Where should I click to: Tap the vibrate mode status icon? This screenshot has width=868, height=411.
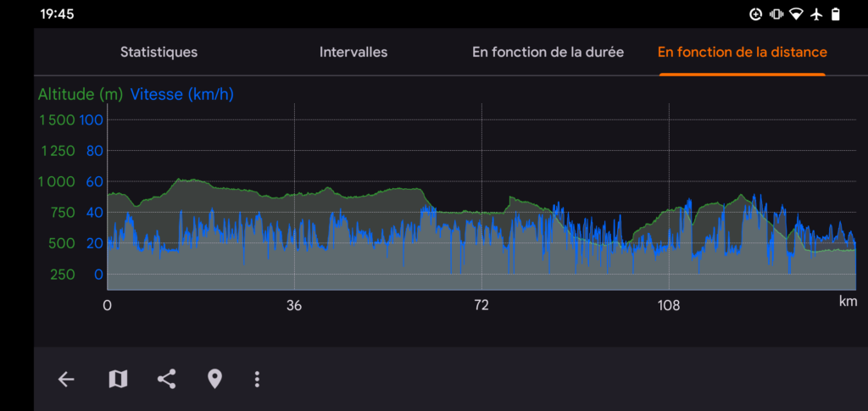pyautogui.click(x=776, y=14)
